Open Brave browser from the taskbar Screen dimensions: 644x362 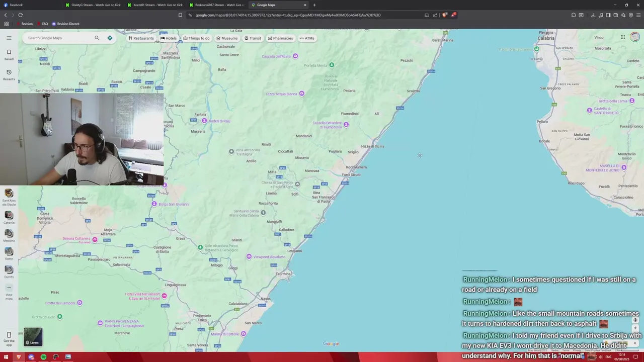click(19, 357)
